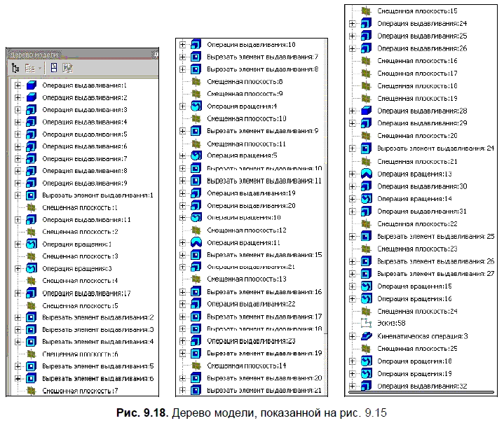Click the plane icon of Смещенная плоскость:7
Screen dimensions: 504x423
tap(31, 391)
